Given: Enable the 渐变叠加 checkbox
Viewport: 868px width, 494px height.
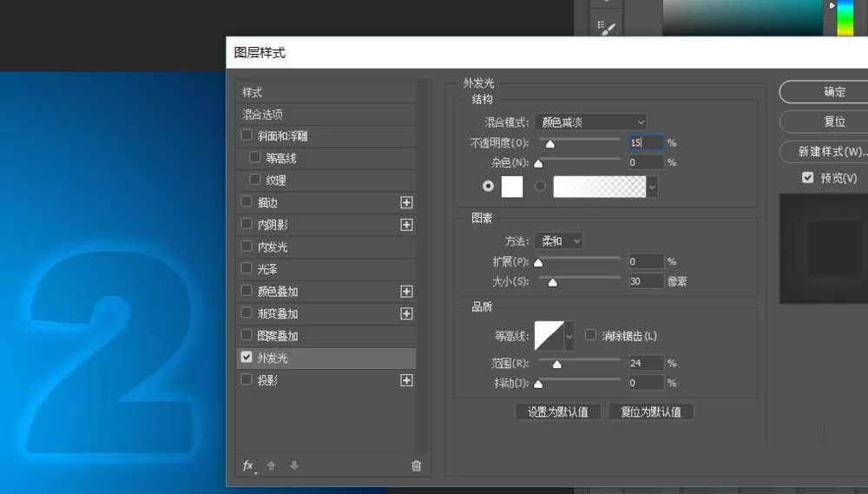Looking at the screenshot, I should pyautogui.click(x=247, y=313).
